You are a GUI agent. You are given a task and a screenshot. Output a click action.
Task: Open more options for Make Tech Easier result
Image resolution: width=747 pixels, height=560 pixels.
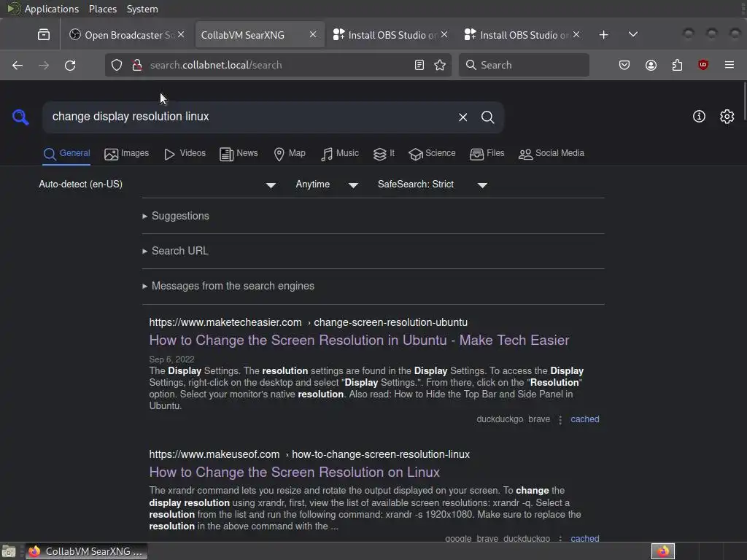[560, 419]
